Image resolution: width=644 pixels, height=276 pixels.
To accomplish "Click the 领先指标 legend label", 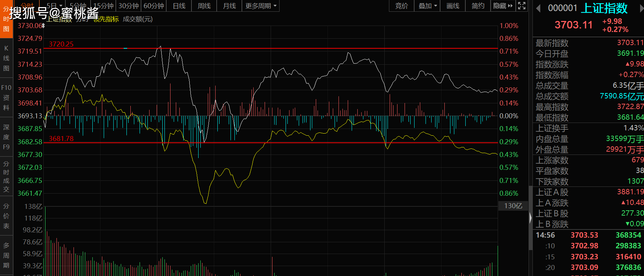I will pos(106,19).
